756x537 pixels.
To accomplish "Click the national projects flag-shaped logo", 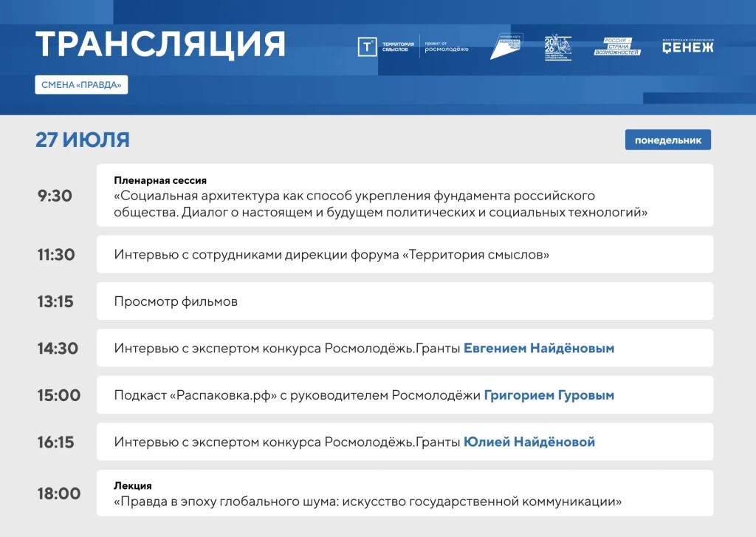I will point(506,47).
